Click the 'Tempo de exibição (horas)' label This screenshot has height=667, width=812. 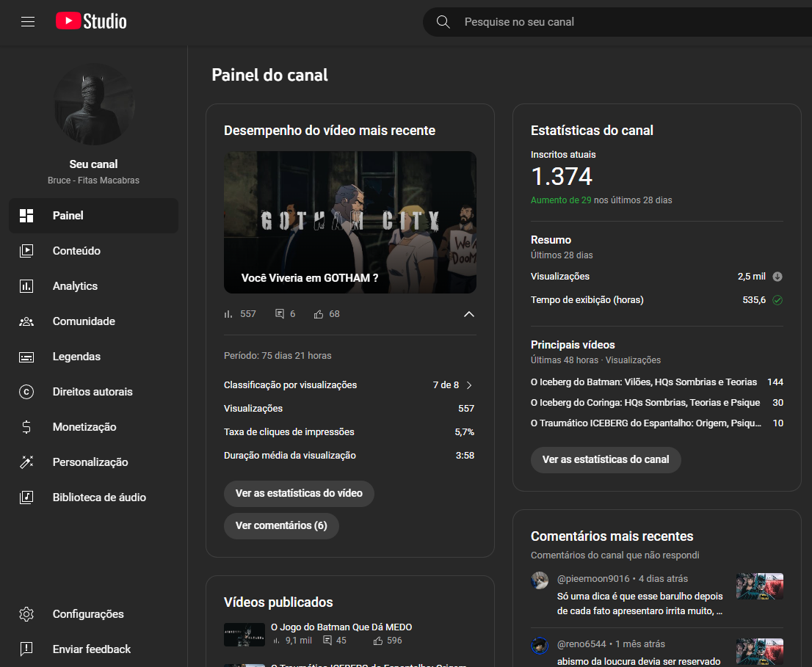(x=587, y=300)
